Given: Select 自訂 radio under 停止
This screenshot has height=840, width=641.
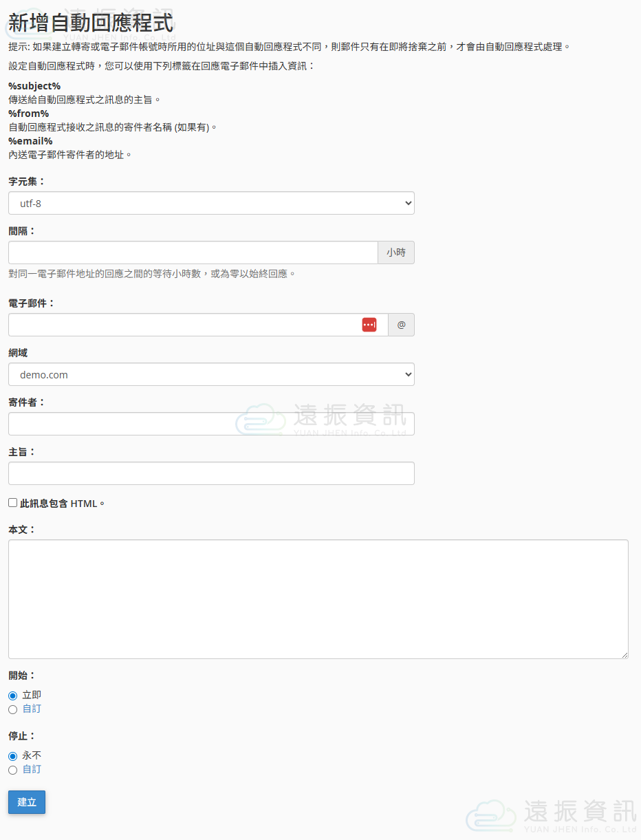Looking at the screenshot, I should click(12, 770).
